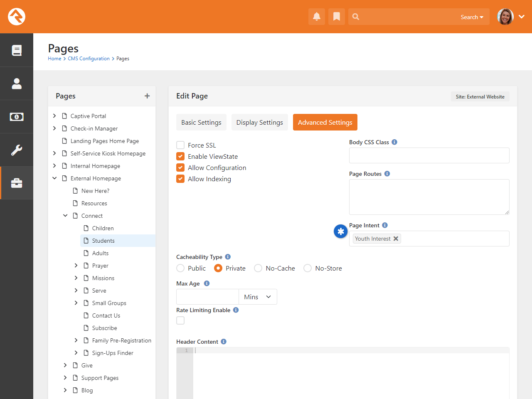Click the search magnifier icon
The width and height of the screenshot is (532, 399).
pyautogui.click(x=356, y=17)
